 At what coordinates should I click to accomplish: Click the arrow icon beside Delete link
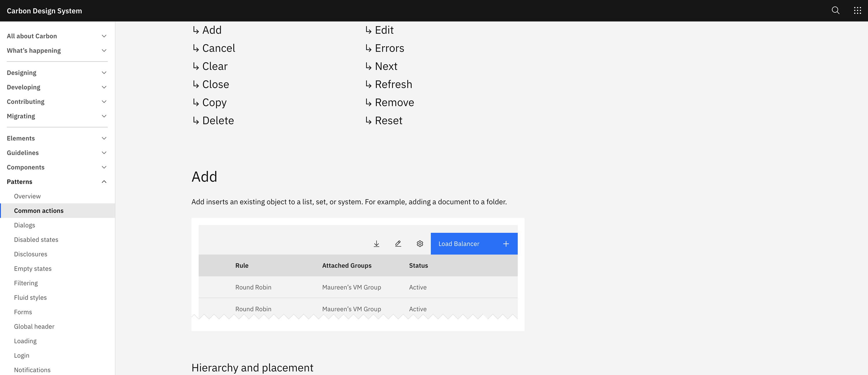[x=196, y=121]
